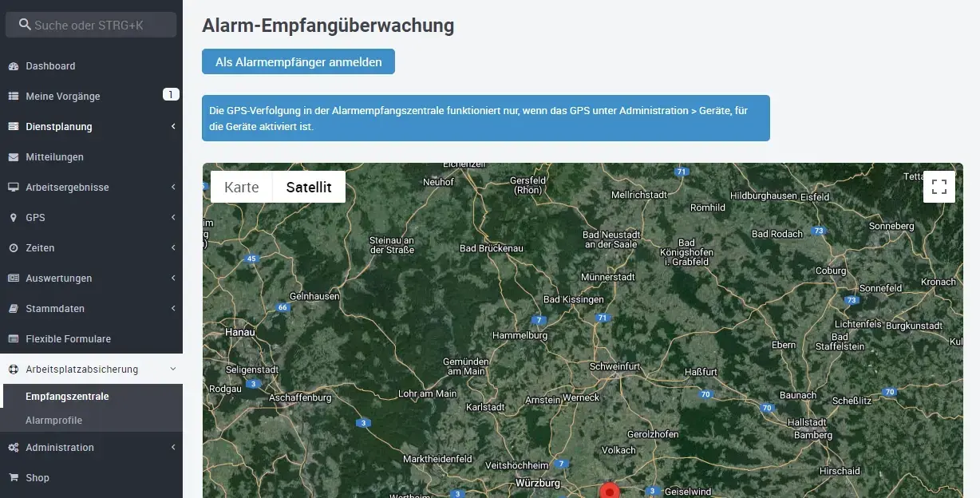Click the red alarm marker near Würzburg
This screenshot has width=980, height=498.
point(610,491)
